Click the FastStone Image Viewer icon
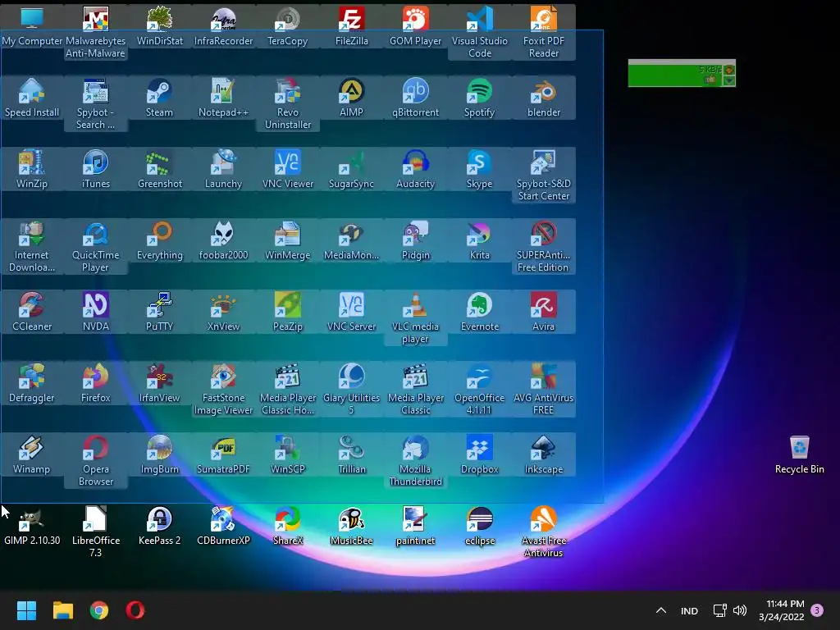 (223, 389)
